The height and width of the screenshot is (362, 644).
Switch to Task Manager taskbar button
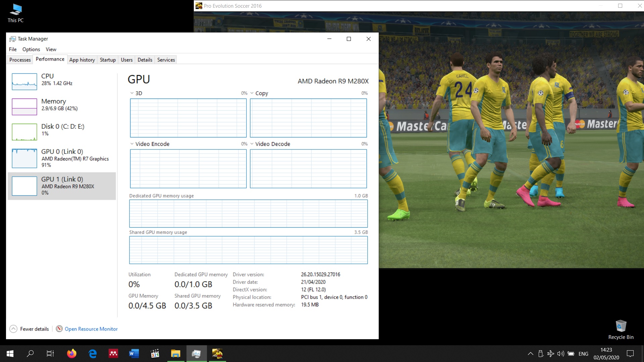[197, 354]
